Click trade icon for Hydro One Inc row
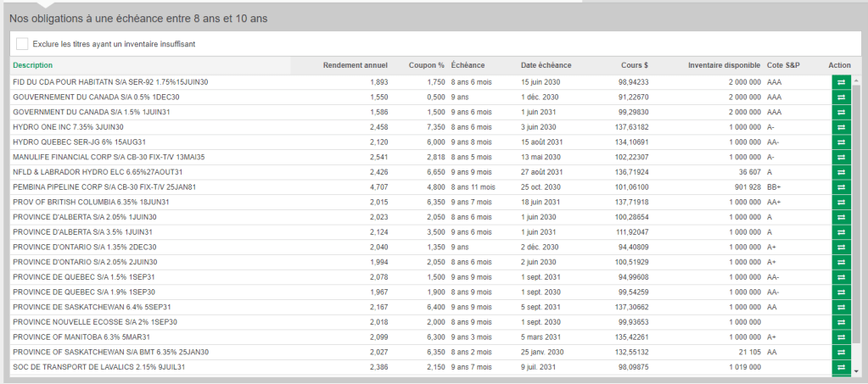 [x=840, y=127]
